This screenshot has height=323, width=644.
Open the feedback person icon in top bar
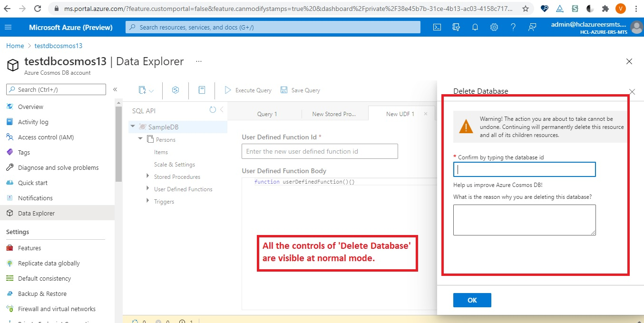[532, 27]
